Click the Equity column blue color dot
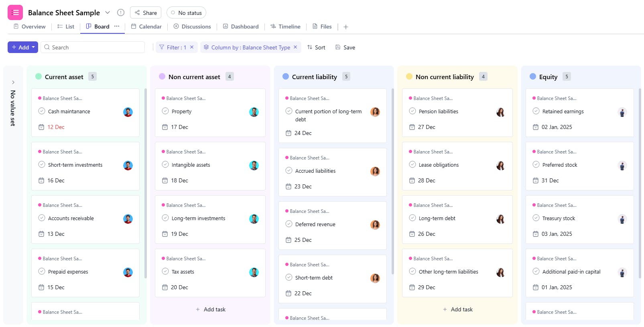 pos(533,76)
